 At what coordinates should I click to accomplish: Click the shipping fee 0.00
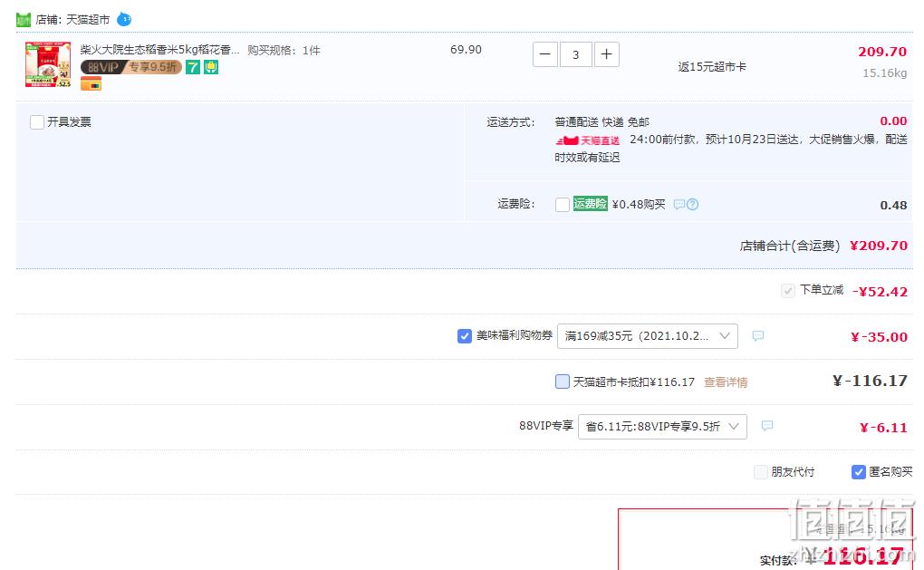893,121
